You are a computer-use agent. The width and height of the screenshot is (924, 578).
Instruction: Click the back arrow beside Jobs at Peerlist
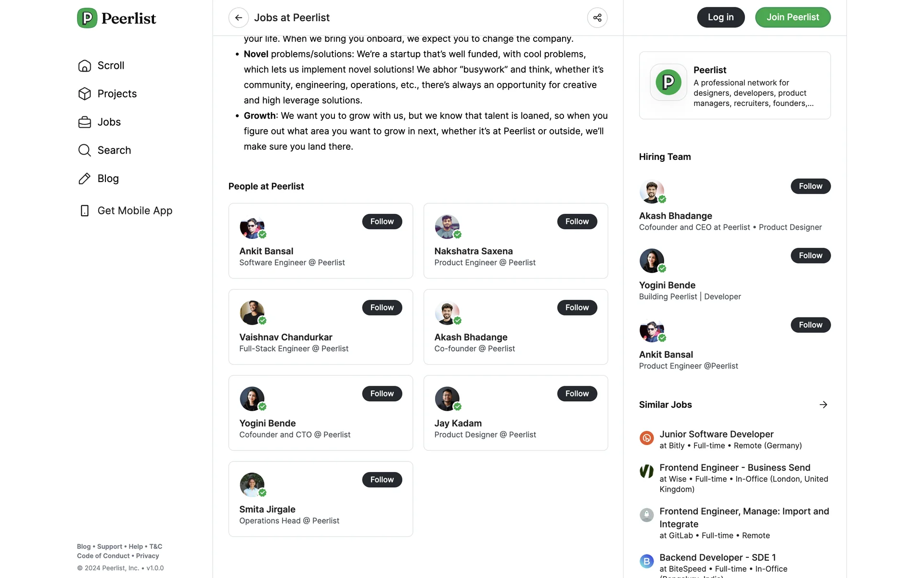click(x=238, y=18)
